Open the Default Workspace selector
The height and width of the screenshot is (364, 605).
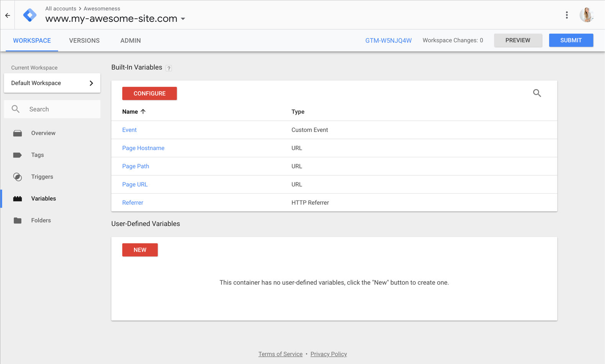[52, 83]
